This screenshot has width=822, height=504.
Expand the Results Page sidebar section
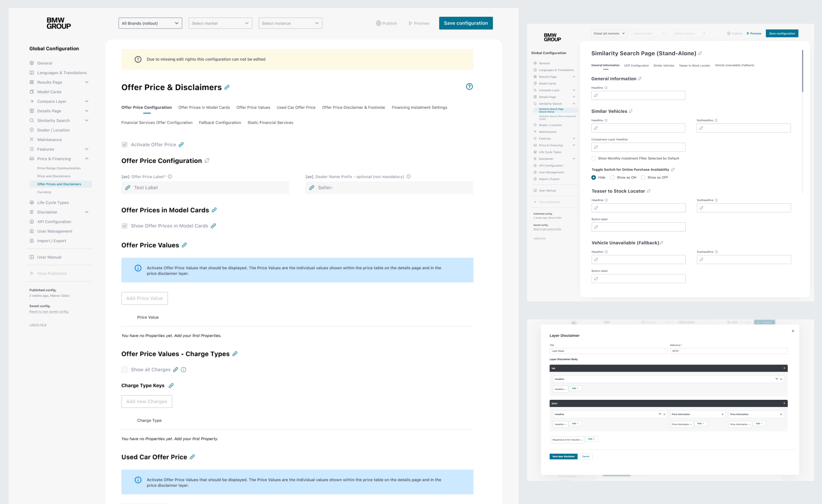(87, 82)
